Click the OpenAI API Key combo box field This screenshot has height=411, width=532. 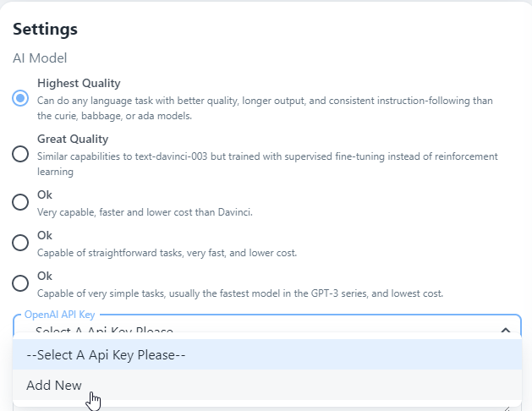coord(254,330)
